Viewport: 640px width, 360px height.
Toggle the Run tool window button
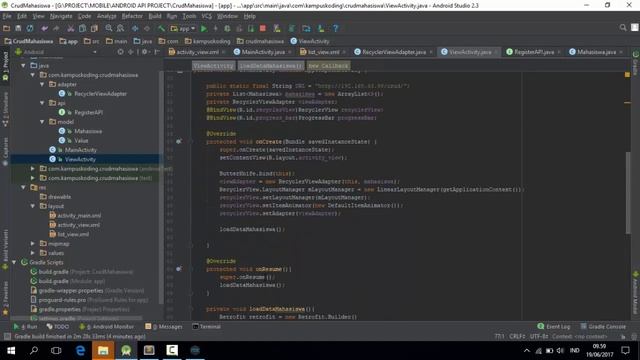click(25, 327)
